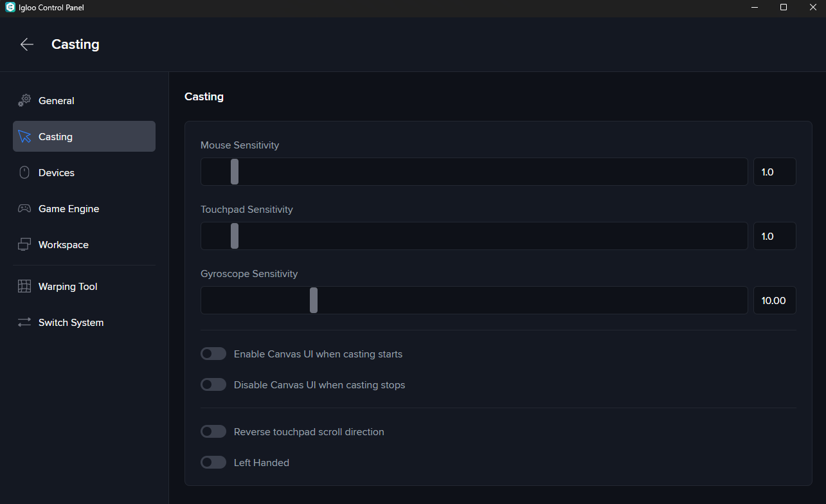This screenshot has width=826, height=504.
Task: Click the Gyroscope Sensitivity slider handle
Action: click(314, 300)
